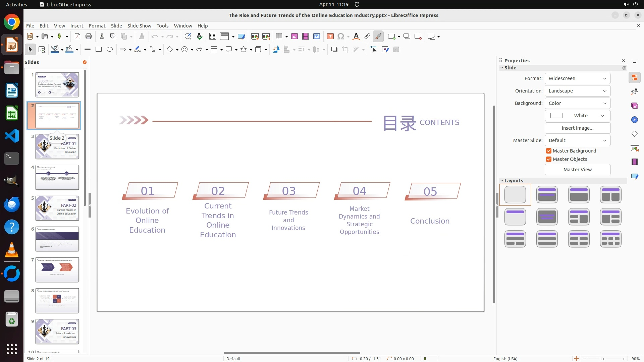Screen dimensions: 644x362
Task: Uncheck the Master Background checkbox
Action: tap(549, 151)
